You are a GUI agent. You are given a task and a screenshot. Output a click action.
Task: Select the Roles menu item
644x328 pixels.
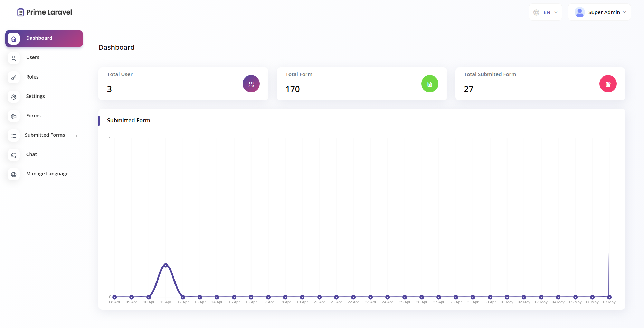point(32,77)
